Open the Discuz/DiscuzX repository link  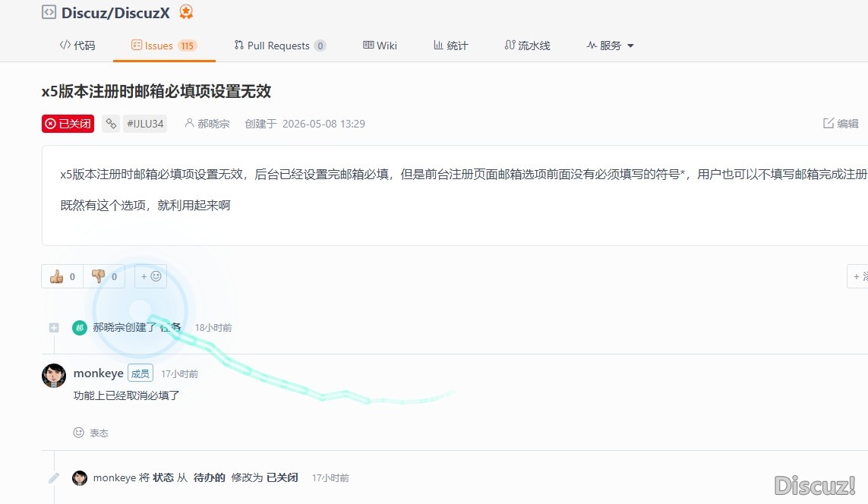pyautogui.click(x=115, y=13)
